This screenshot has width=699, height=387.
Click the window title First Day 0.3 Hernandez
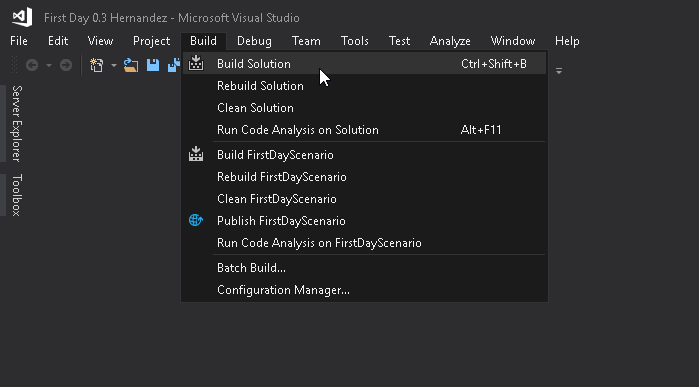tap(172, 18)
